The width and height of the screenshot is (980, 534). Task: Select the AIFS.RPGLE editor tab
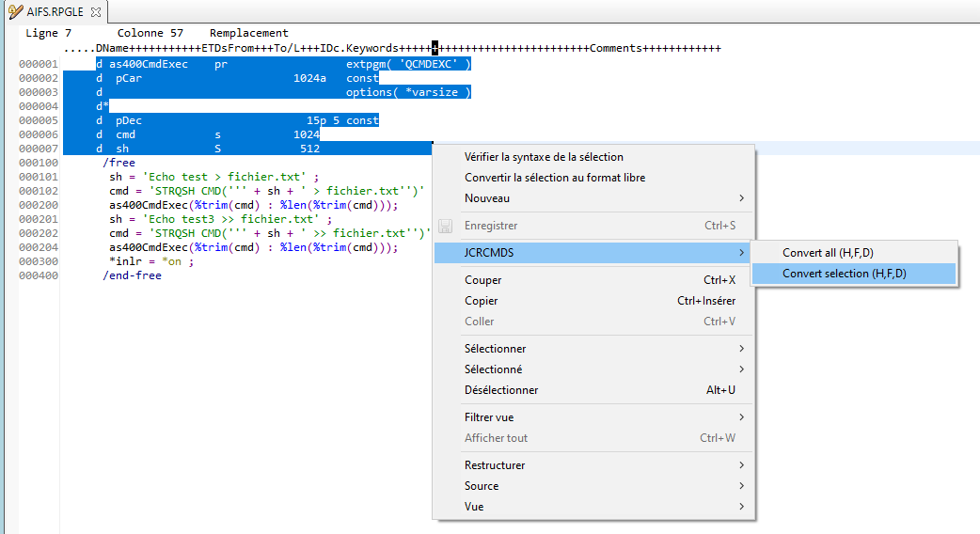(x=55, y=11)
